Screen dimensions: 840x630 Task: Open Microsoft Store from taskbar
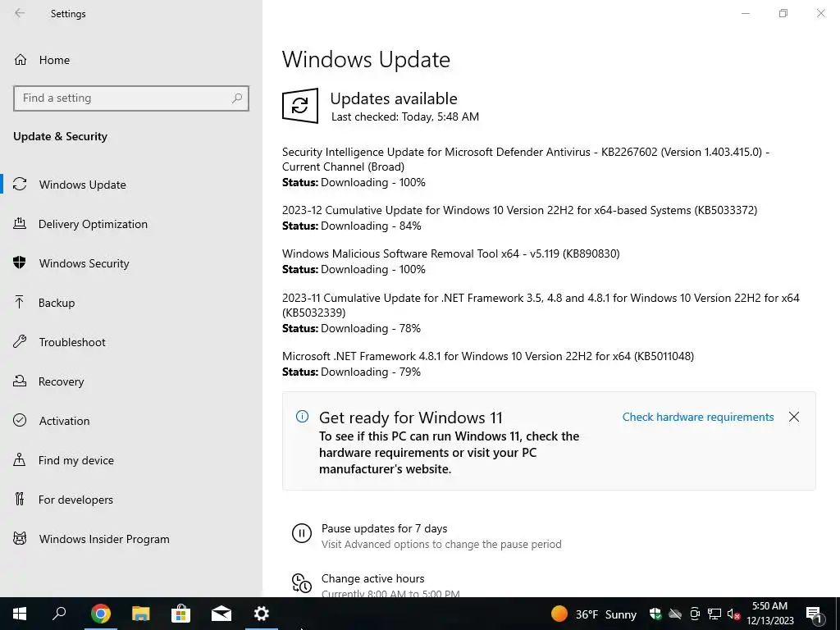coord(181,614)
